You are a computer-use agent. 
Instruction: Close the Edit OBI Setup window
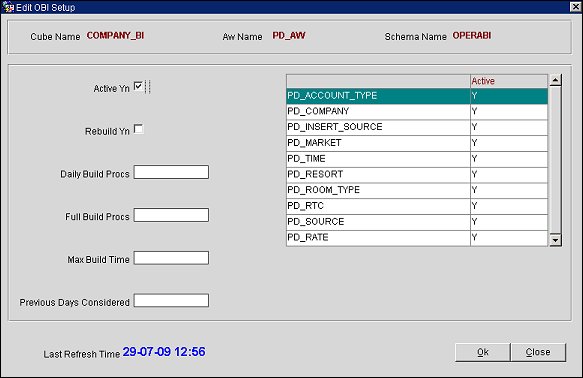click(576, 7)
